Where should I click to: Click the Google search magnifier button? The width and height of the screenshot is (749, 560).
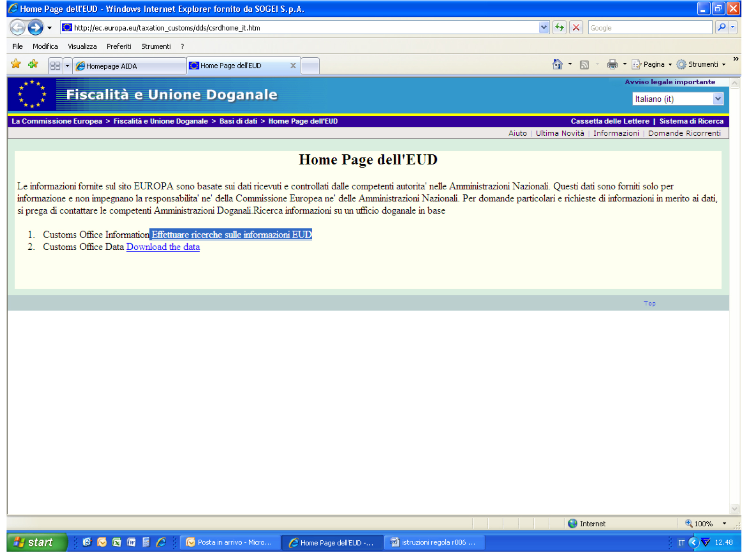click(x=721, y=28)
